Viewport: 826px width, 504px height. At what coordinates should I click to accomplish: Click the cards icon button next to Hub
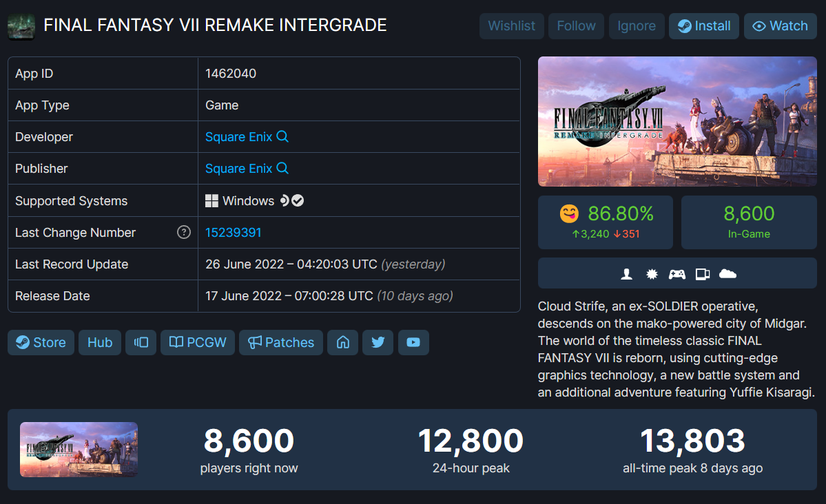[x=141, y=342]
